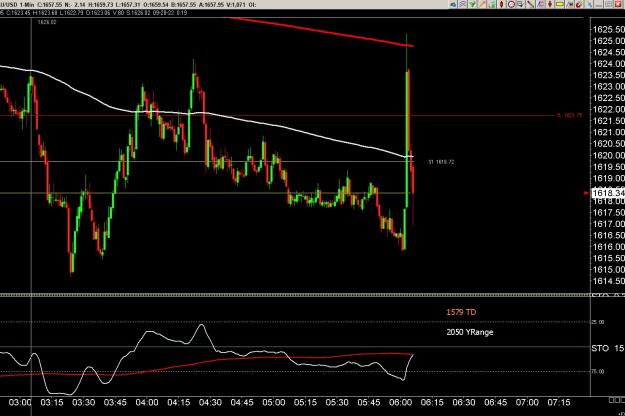
Task: Click the 03:00 time axis label
Action: coord(20,402)
